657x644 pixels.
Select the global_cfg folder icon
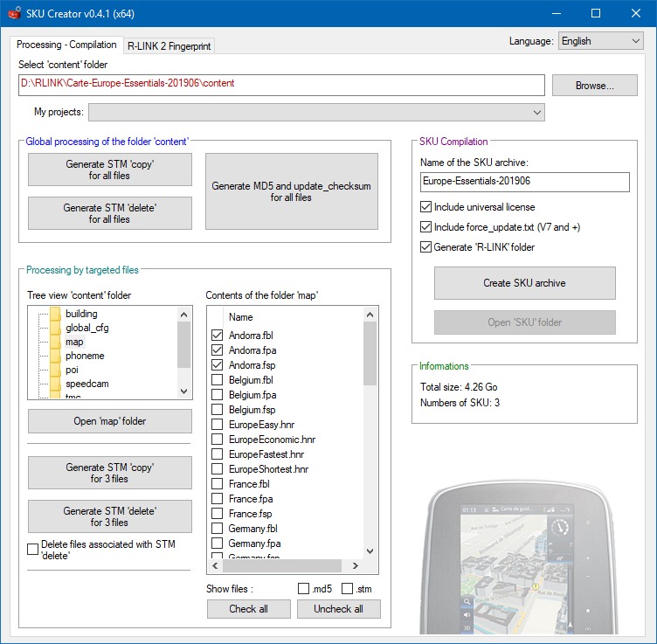55,328
